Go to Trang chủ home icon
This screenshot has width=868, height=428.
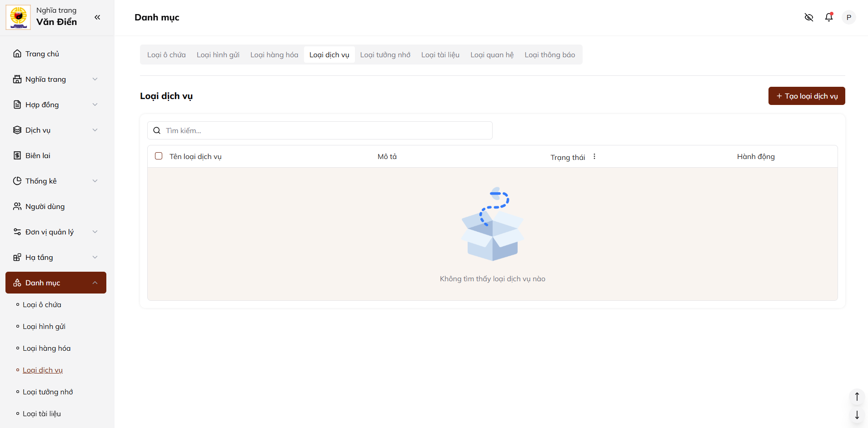pyautogui.click(x=17, y=54)
